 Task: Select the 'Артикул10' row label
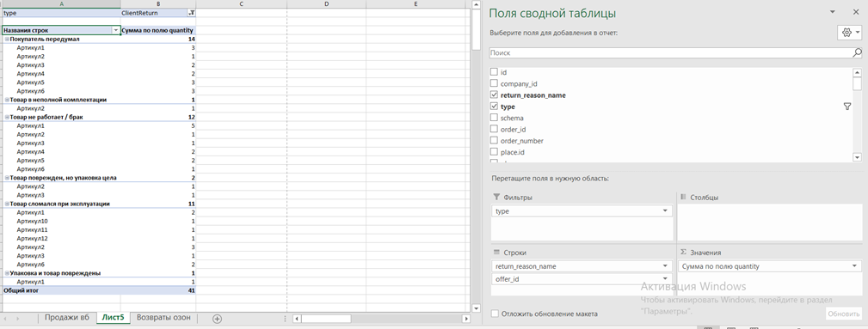(32, 221)
